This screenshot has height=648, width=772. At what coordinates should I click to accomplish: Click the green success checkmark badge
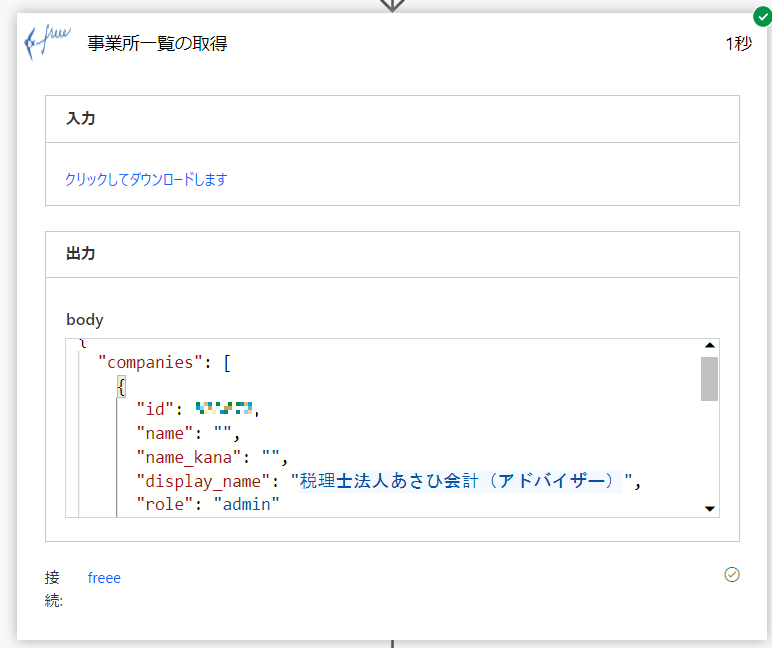coord(762,17)
